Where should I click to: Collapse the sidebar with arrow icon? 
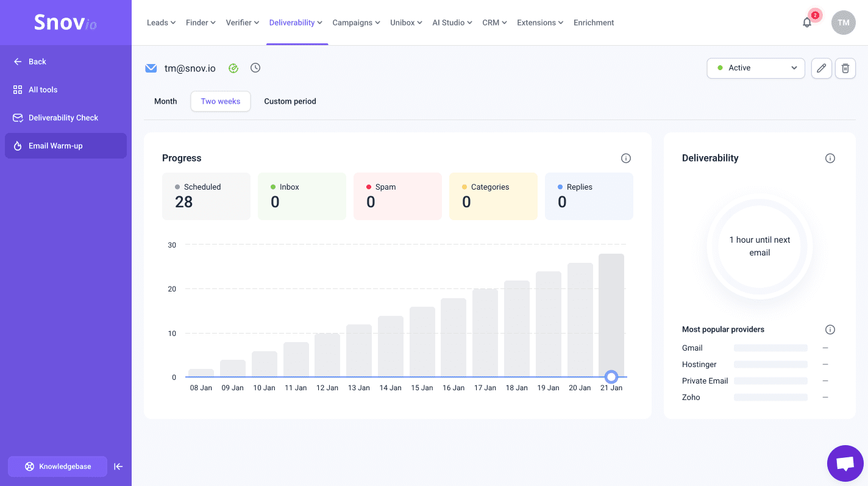[x=118, y=466]
